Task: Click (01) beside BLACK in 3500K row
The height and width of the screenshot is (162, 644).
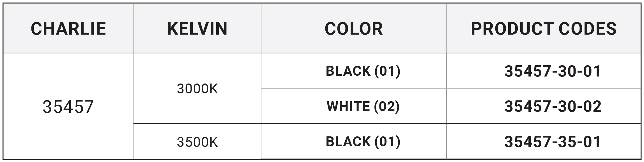Action: 387,141
